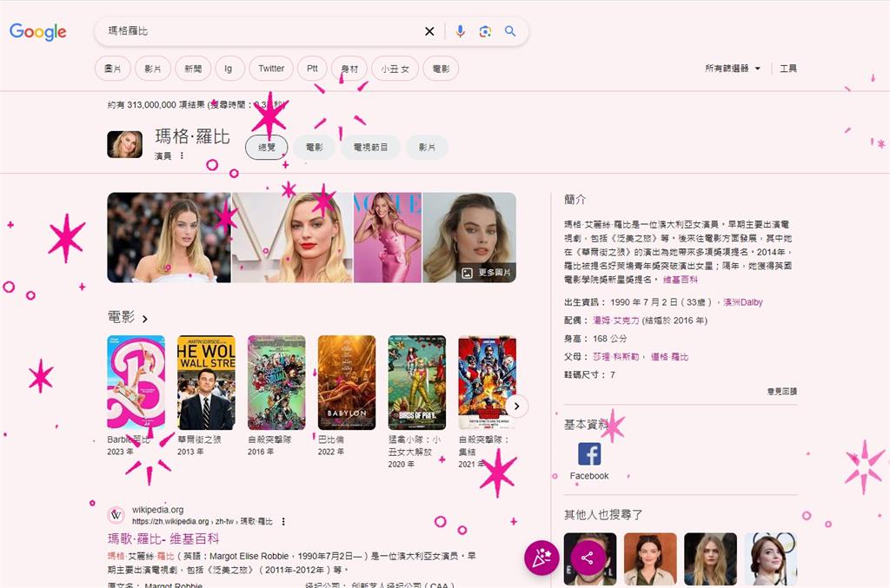Clear the search box with X icon

point(429,32)
